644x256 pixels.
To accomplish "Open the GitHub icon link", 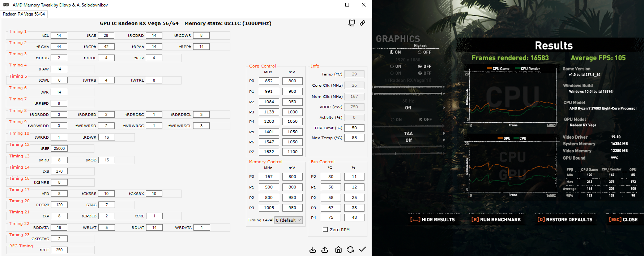I will (x=351, y=23).
